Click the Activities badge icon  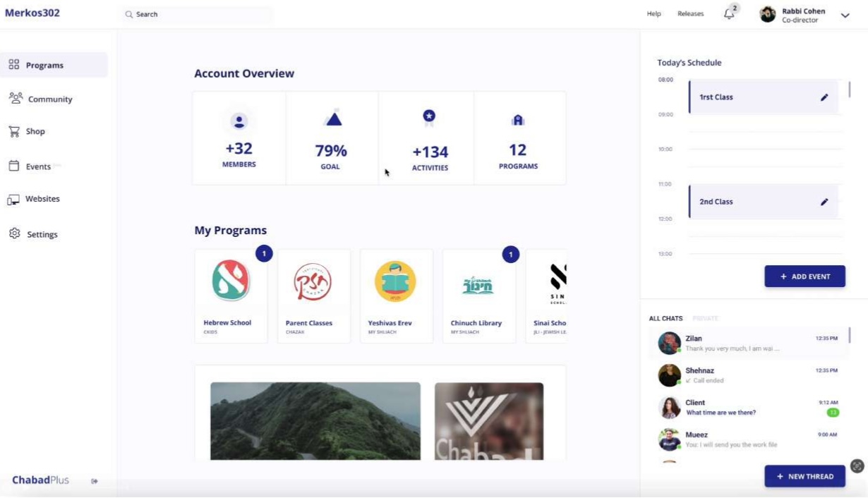[x=429, y=117]
